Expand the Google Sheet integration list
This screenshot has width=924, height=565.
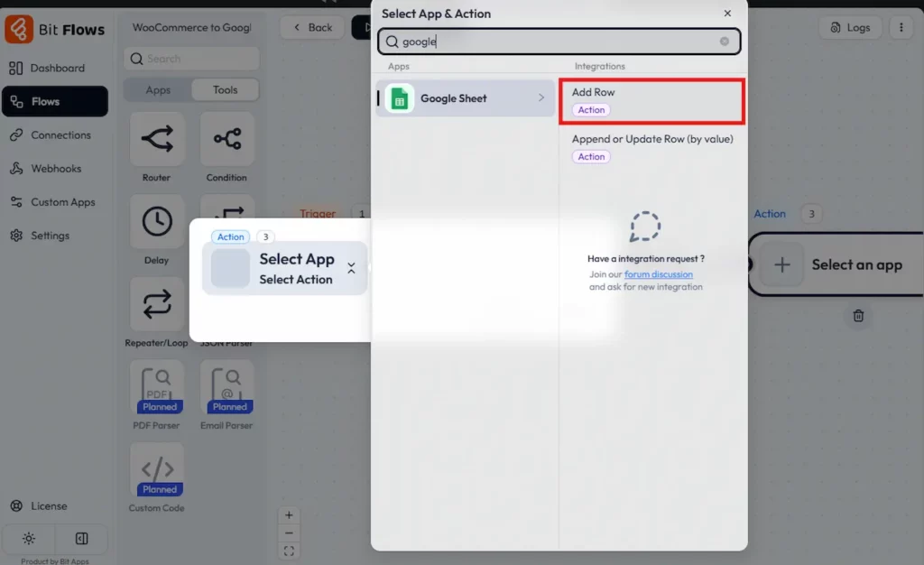pos(541,99)
